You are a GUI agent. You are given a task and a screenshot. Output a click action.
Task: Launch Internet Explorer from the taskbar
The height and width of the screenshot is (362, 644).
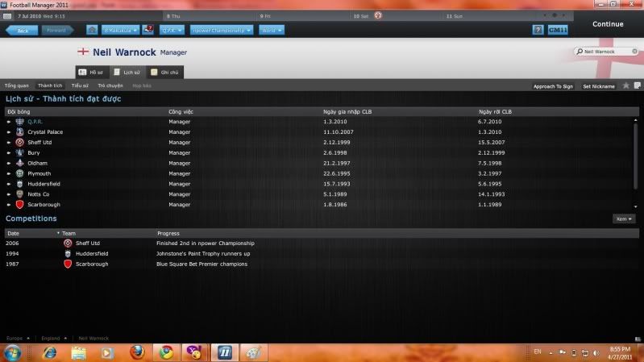click(49, 352)
